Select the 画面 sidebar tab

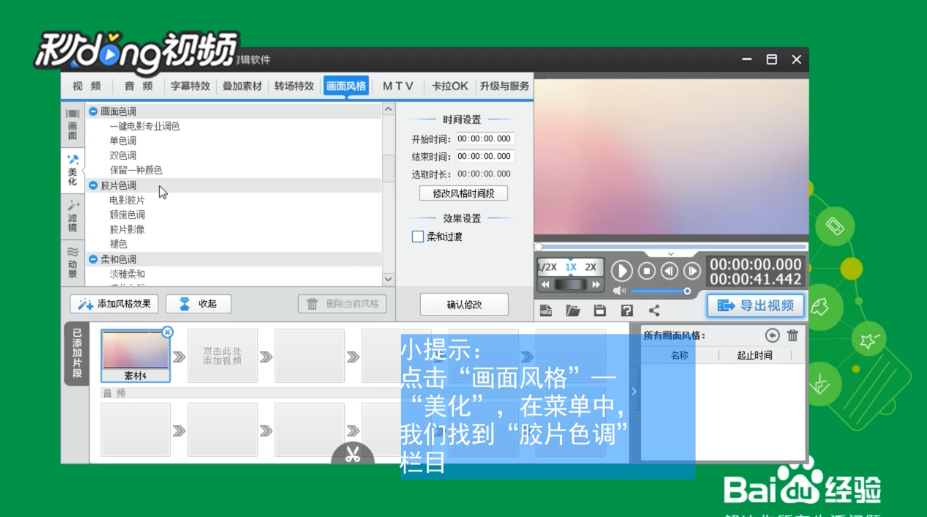coord(73,124)
